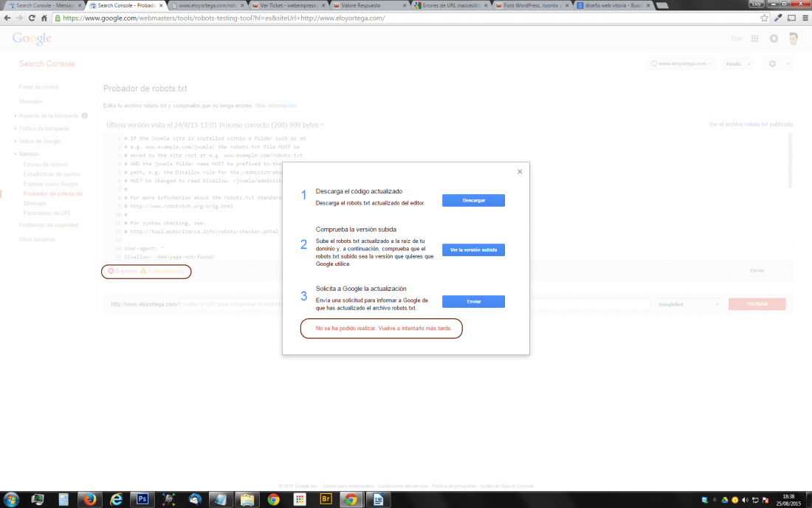812x508 pixels.
Task: Open the Windows Start menu
Action: pyautogui.click(x=11, y=500)
